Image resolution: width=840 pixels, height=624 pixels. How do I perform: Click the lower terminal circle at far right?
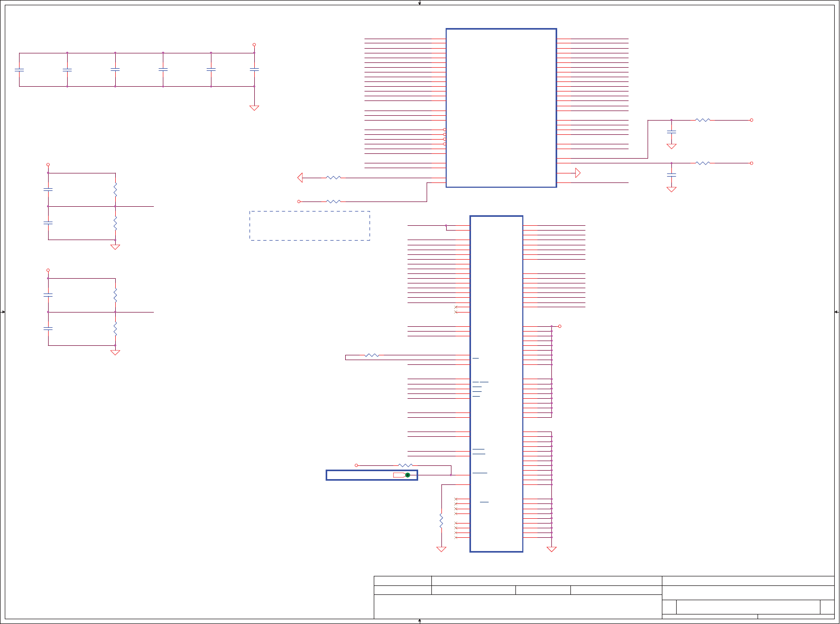751,163
